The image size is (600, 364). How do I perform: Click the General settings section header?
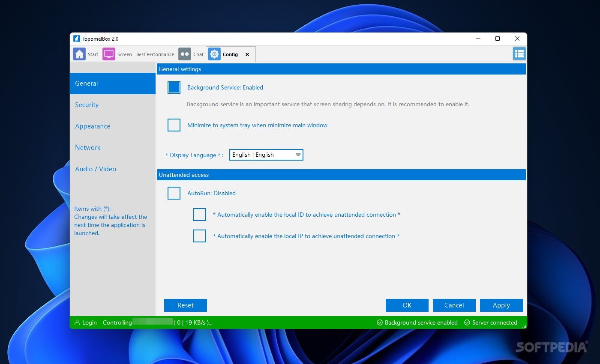click(341, 69)
